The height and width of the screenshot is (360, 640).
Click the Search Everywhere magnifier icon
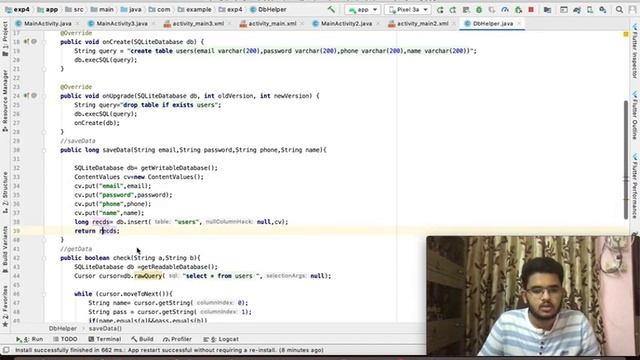[619, 9]
